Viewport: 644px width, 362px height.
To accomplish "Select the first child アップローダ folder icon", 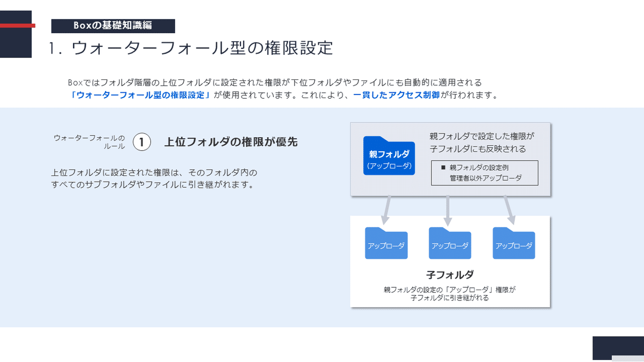I will coord(386,243).
